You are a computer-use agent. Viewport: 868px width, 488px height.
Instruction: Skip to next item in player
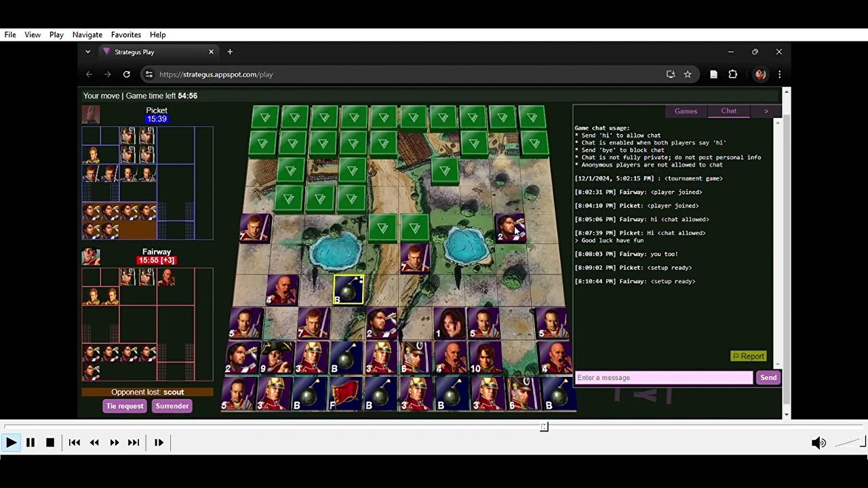pyautogui.click(x=134, y=443)
